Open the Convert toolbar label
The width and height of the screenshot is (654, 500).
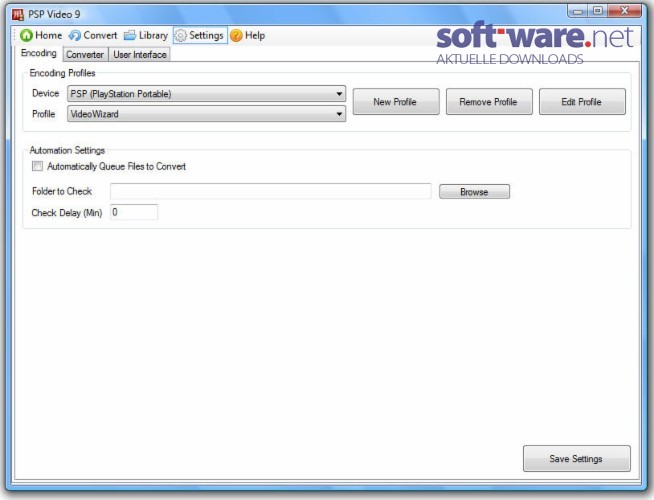(100, 35)
